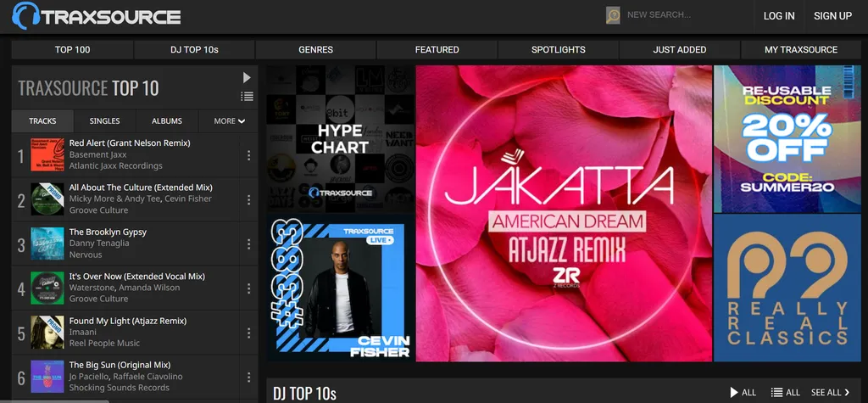Open SEE ALL for DJ Top 10s

coord(831,393)
